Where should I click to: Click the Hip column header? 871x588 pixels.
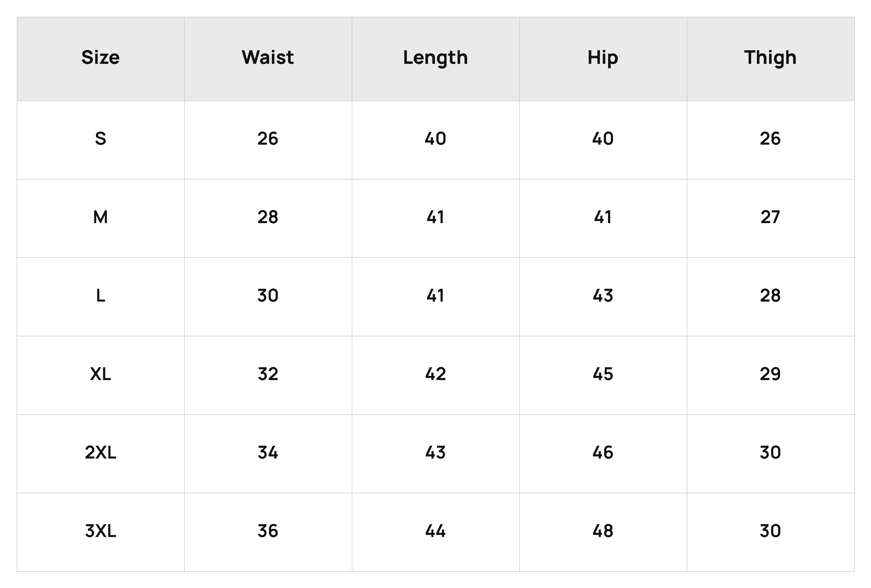tap(603, 58)
